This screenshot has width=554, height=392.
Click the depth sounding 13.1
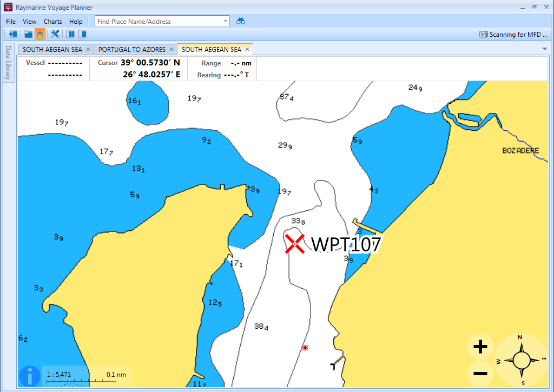click(x=138, y=169)
